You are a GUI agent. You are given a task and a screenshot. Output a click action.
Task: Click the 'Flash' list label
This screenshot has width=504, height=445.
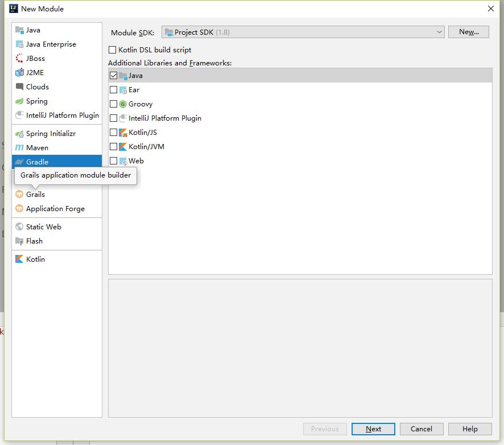[x=34, y=241]
